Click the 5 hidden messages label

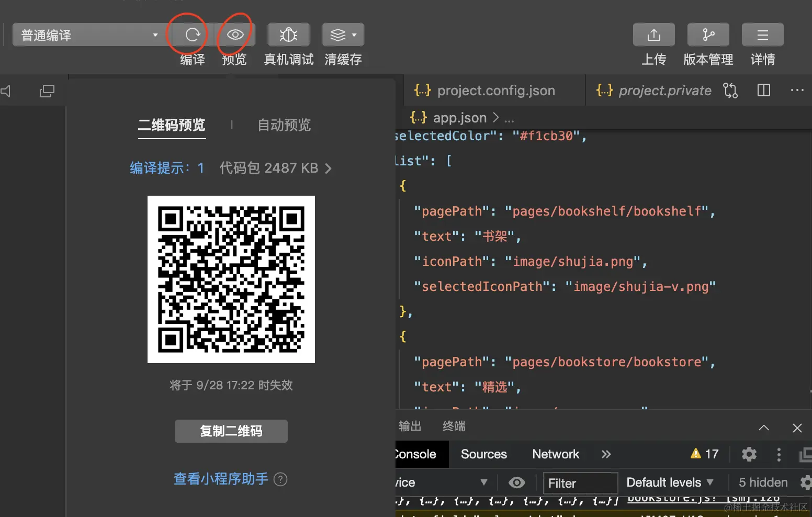pyautogui.click(x=763, y=482)
